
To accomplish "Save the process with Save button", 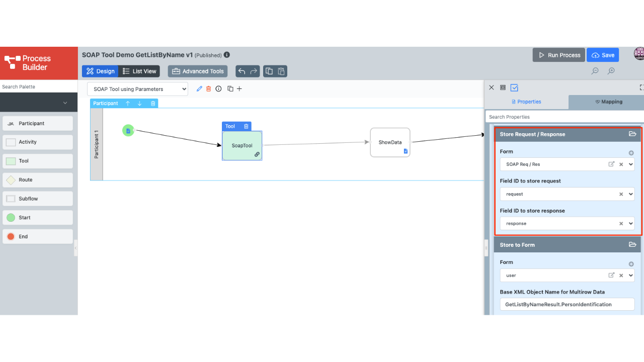I will (603, 55).
